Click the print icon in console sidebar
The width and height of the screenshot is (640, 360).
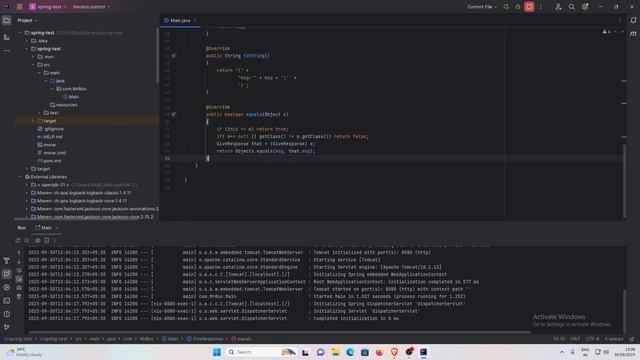pos(19,288)
